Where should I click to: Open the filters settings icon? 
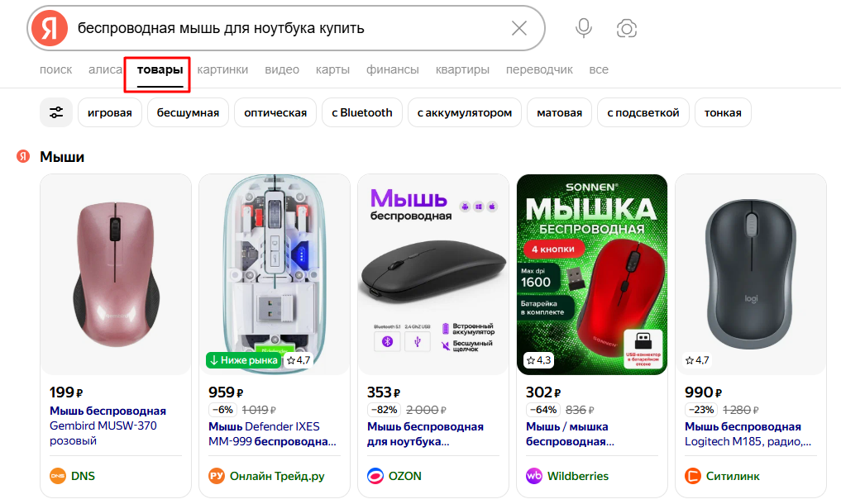pyautogui.click(x=56, y=112)
